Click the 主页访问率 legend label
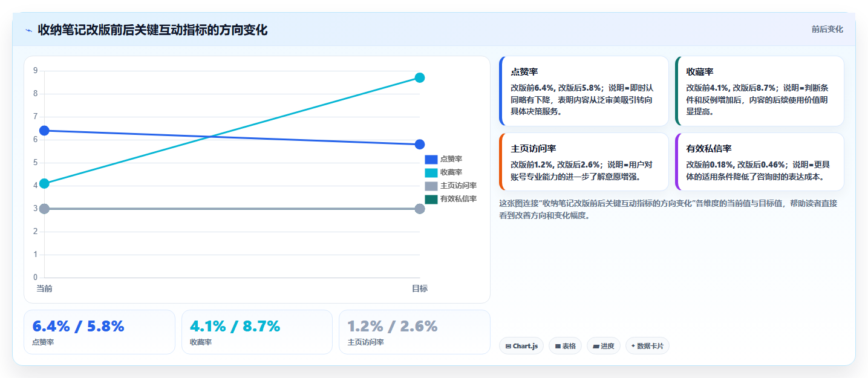 (458, 186)
